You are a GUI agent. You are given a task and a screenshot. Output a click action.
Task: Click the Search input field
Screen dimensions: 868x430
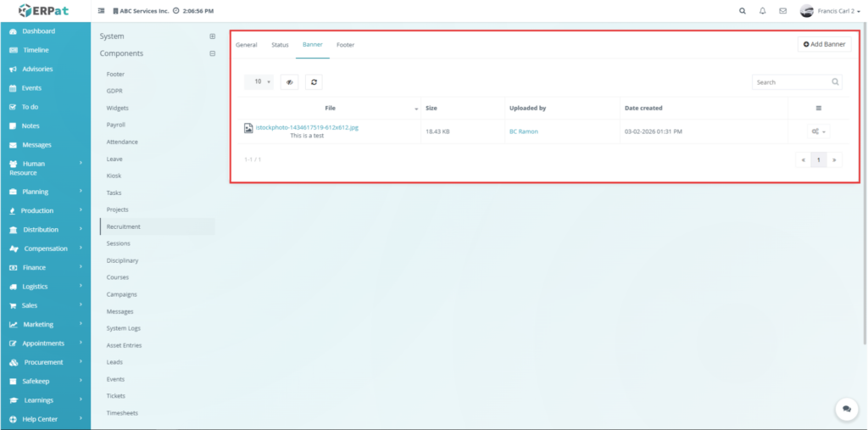pos(791,82)
